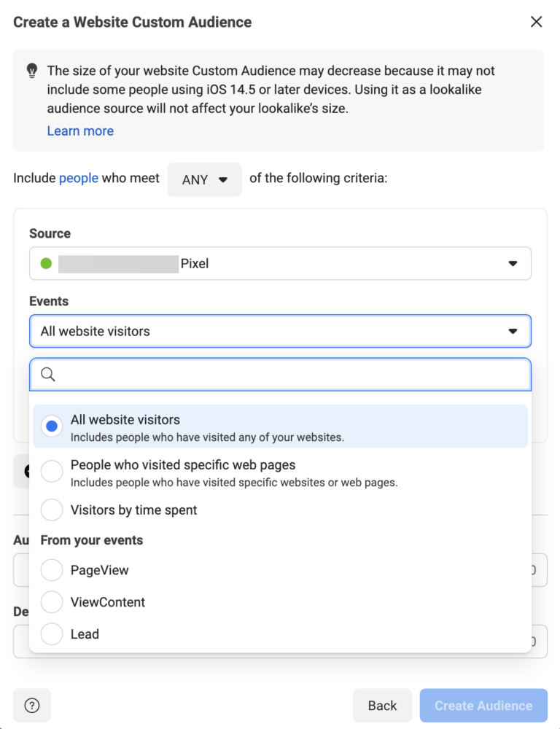Click the people hyperlink in the criteria sentence

(78, 177)
